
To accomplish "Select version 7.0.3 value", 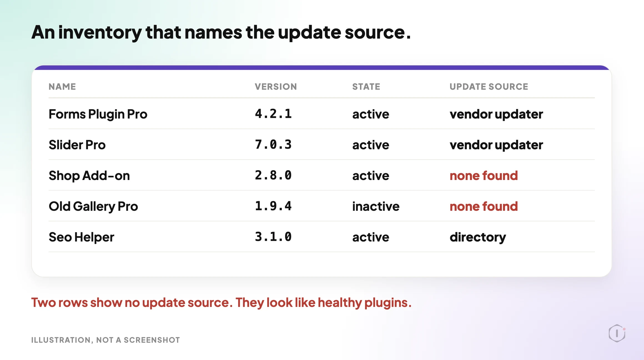I will point(273,144).
